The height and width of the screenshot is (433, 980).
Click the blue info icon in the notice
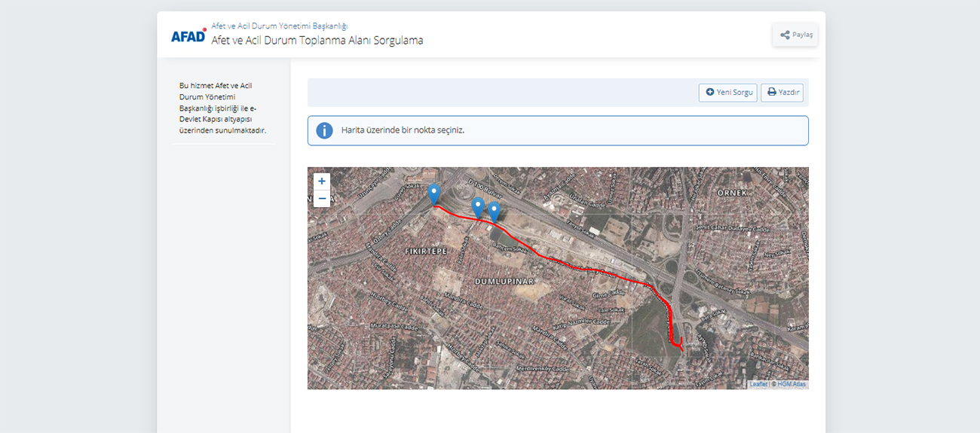(324, 130)
